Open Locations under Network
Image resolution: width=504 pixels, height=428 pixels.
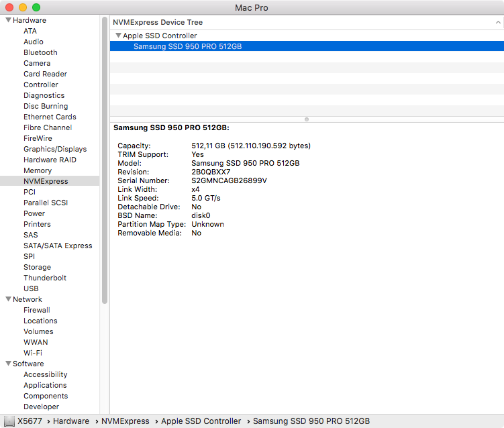(40, 321)
